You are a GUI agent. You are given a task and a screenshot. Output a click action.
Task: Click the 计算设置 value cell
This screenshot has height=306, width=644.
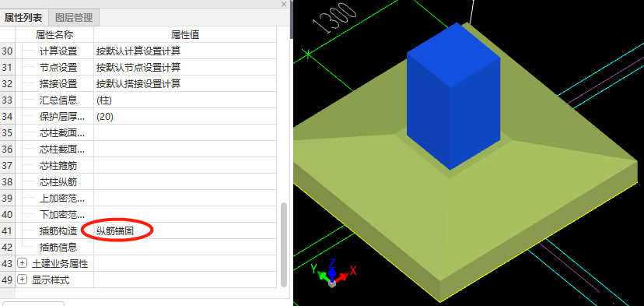point(185,51)
